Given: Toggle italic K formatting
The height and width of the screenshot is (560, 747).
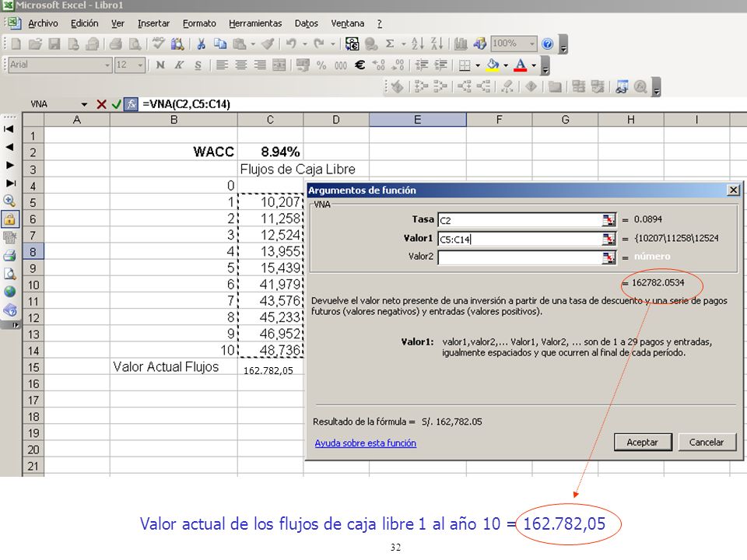Looking at the screenshot, I should (x=179, y=65).
